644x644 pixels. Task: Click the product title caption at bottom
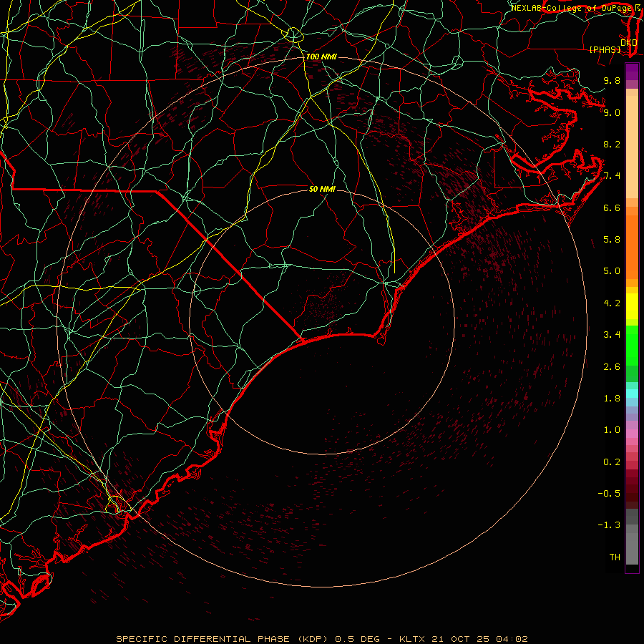(x=322, y=639)
